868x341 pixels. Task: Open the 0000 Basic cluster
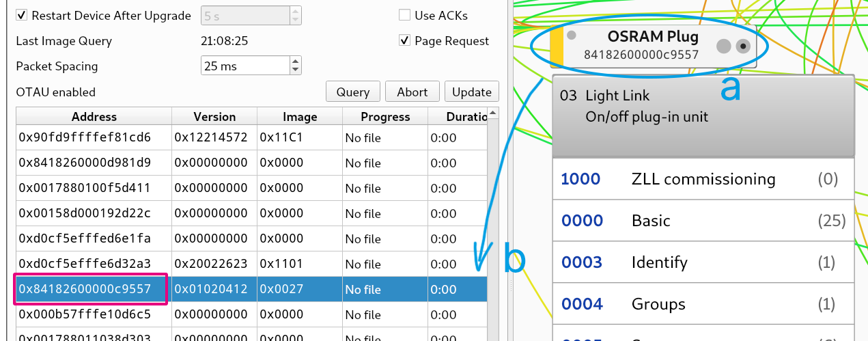tap(703, 221)
